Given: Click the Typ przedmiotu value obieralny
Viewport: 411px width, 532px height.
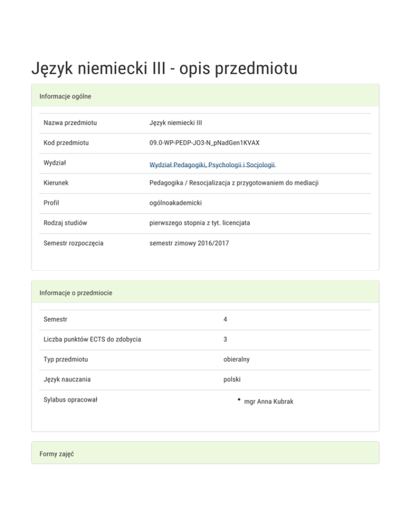Looking at the screenshot, I should tap(237, 359).
